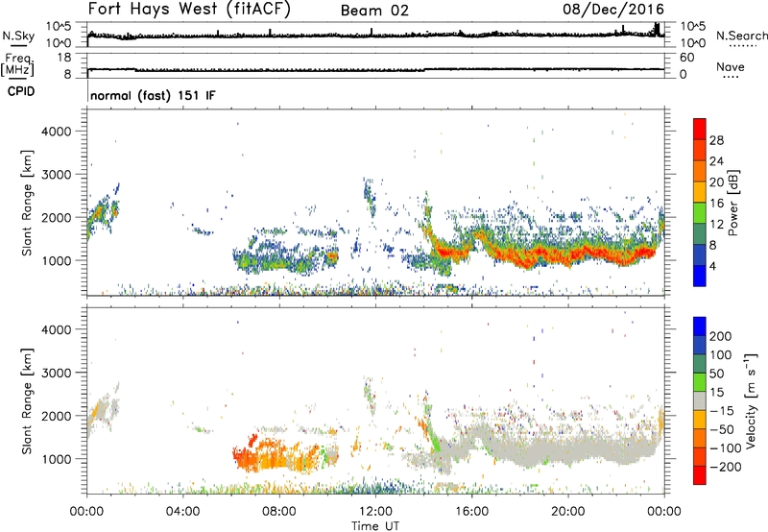
Task: Click the 'N.Search' legend label
Action: [741, 36]
